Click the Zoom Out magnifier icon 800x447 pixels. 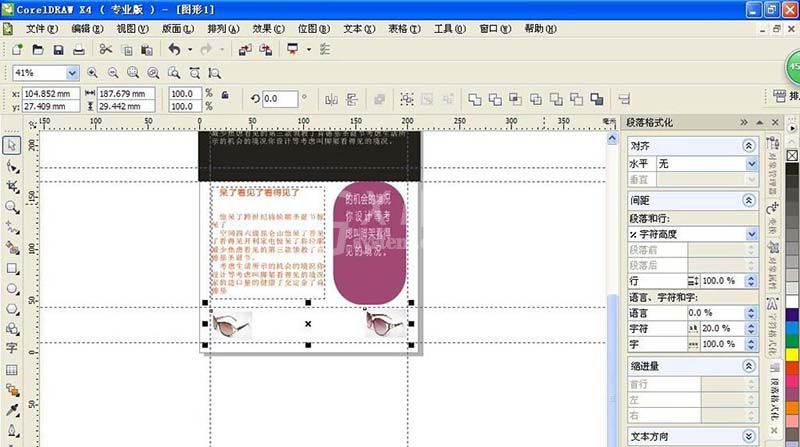coord(113,73)
